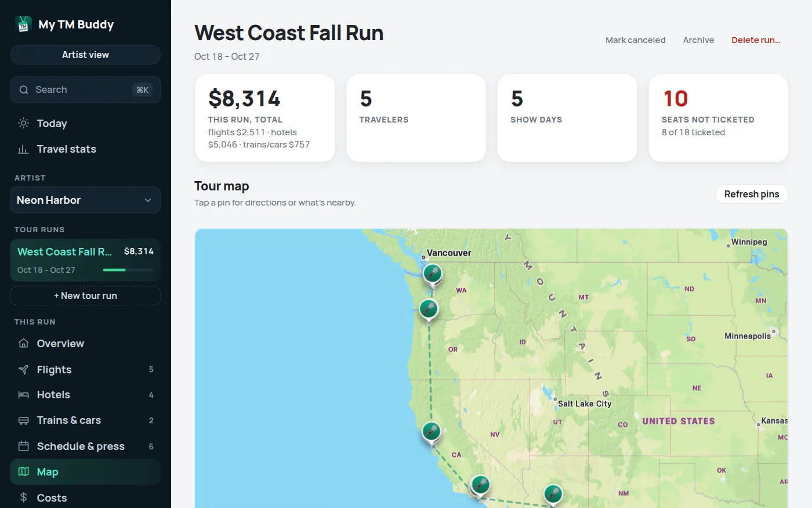Open Travel stats in sidebar
This screenshot has width=812, height=508.
tap(85, 149)
